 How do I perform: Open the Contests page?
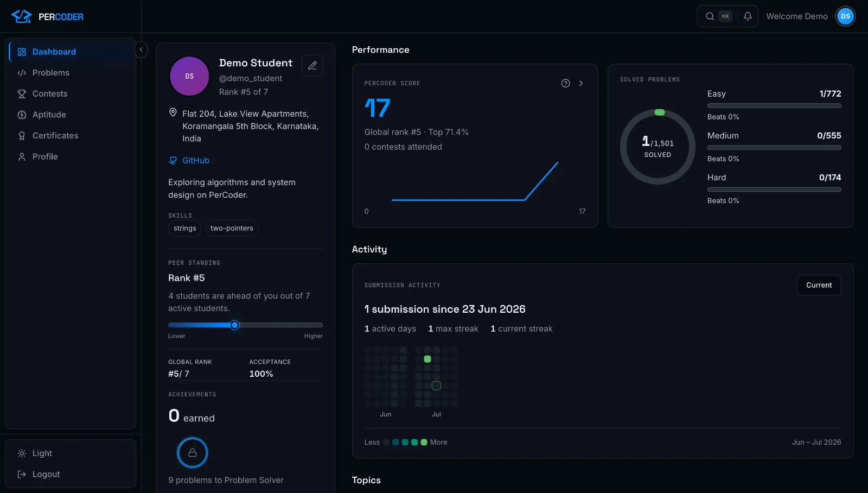point(71,94)
